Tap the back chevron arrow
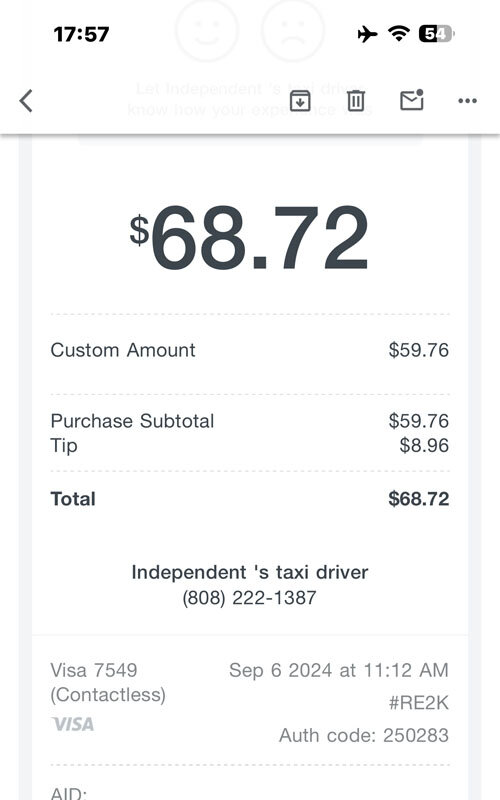The height and width of the screenshot is (800, 500). click(x=26, y=101)
